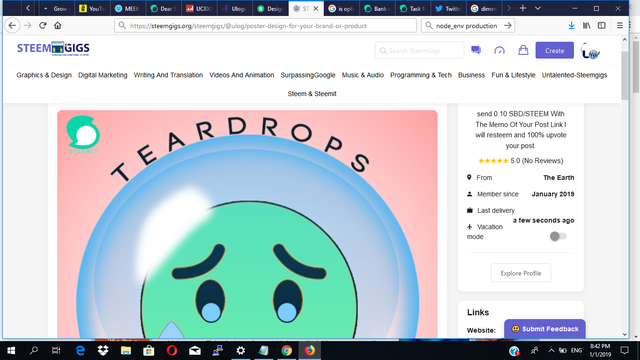640x360 pixels.
Task: Open SurpassingGoogle category
Action: (308, 75)
